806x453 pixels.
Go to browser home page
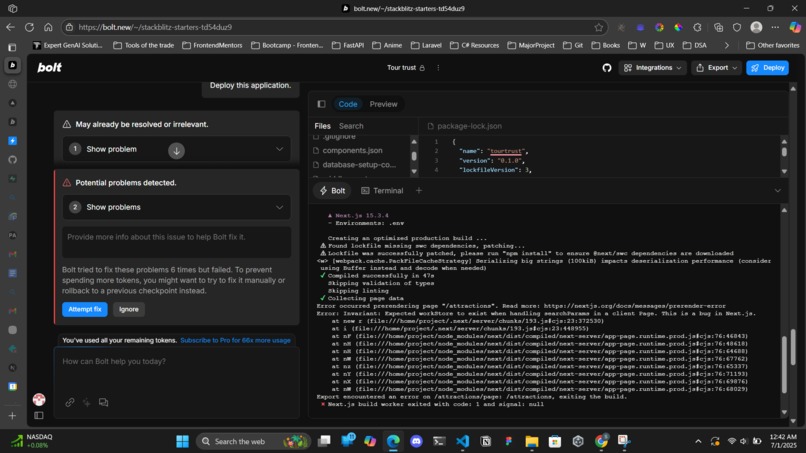pyautogui.click(x=48, y=27)
